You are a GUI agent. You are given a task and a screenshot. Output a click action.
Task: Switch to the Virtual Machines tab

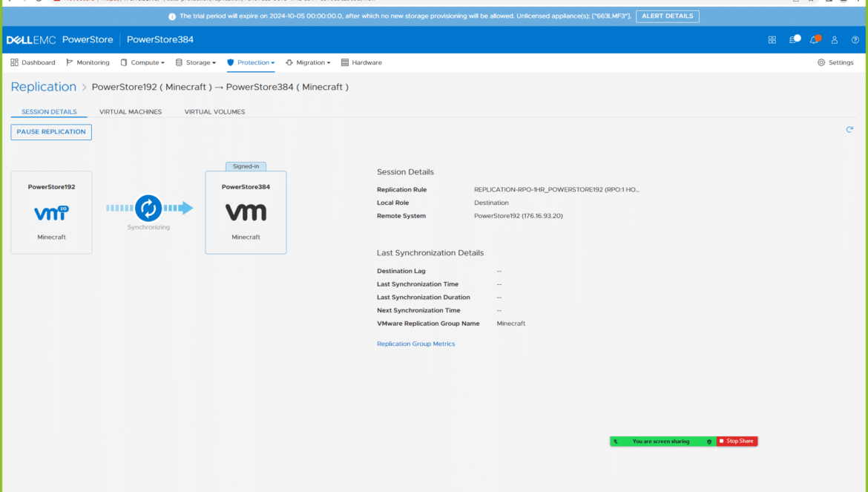coord(131,112)
